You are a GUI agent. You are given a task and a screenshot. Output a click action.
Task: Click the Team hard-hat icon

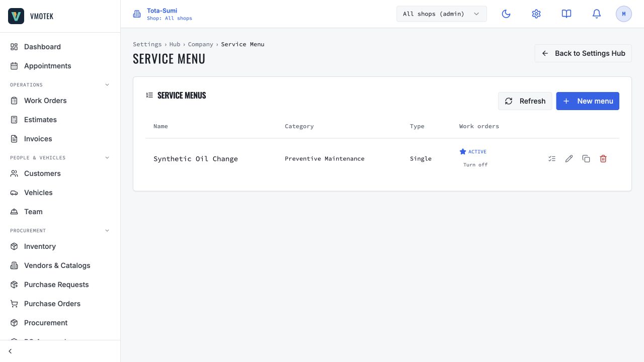(14, 212)
